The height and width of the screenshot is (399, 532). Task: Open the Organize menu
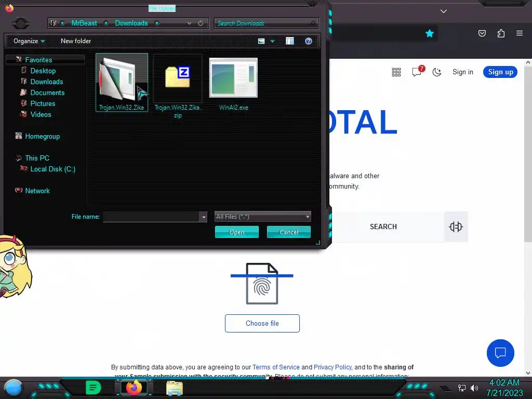click(x=29, y=41)
